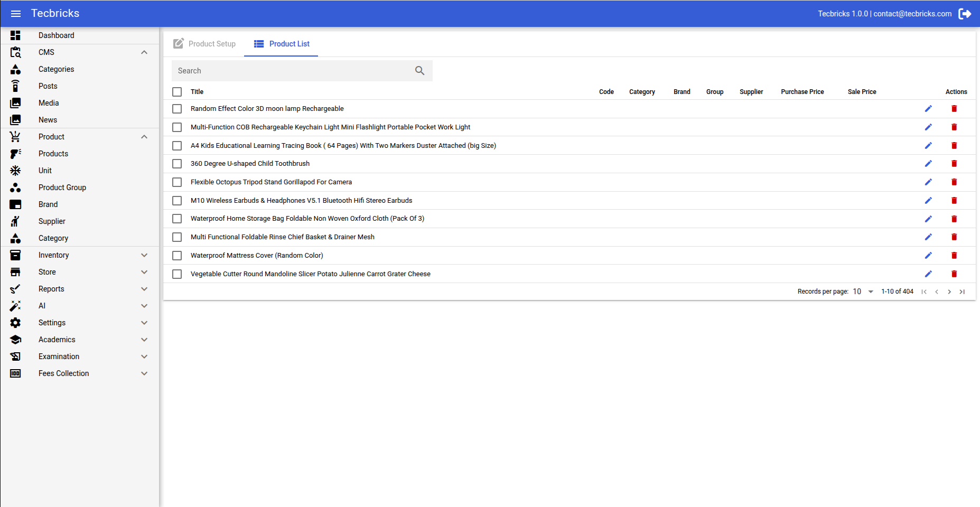The height and width of the screenshot is (507, 980).
Task: Delete the Random Effect Color 3D moon lamp product
Action: [954, 109]
